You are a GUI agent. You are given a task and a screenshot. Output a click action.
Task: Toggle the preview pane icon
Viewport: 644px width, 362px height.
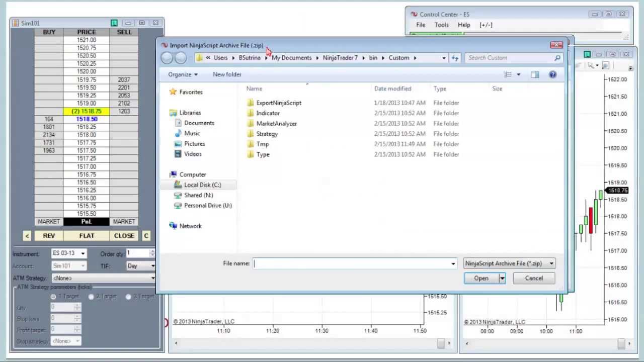(x=535, y=74)
